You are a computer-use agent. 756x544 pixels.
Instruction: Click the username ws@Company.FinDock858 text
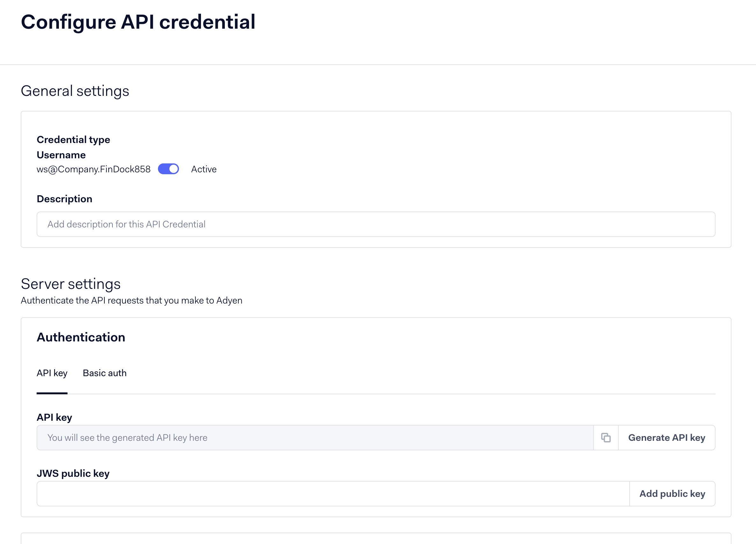click(x=94, y=169)
